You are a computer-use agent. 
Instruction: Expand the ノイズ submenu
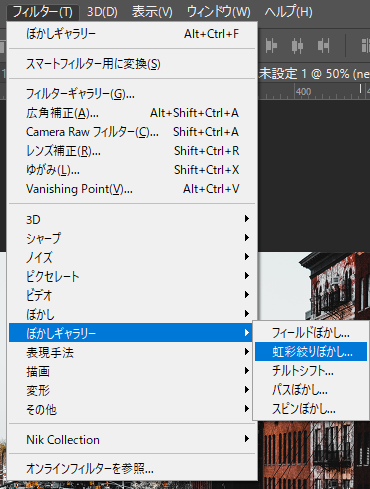[132, 257]
